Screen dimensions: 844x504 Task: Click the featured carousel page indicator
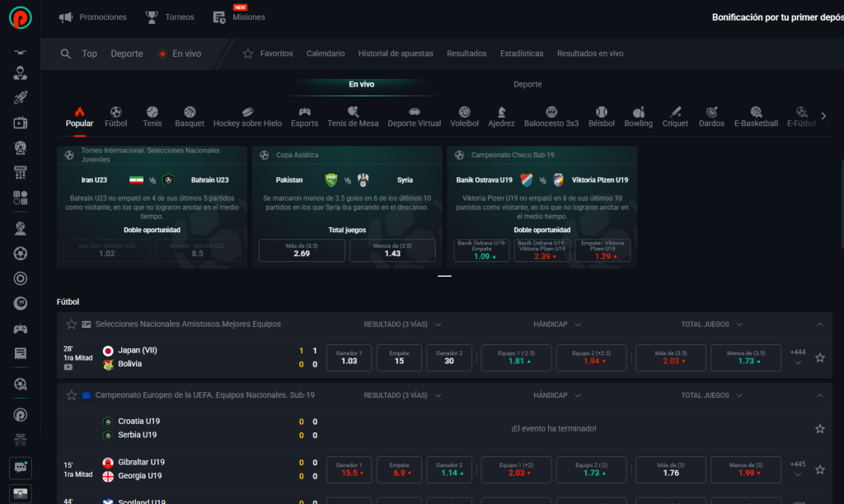click(x=444, y=276)
